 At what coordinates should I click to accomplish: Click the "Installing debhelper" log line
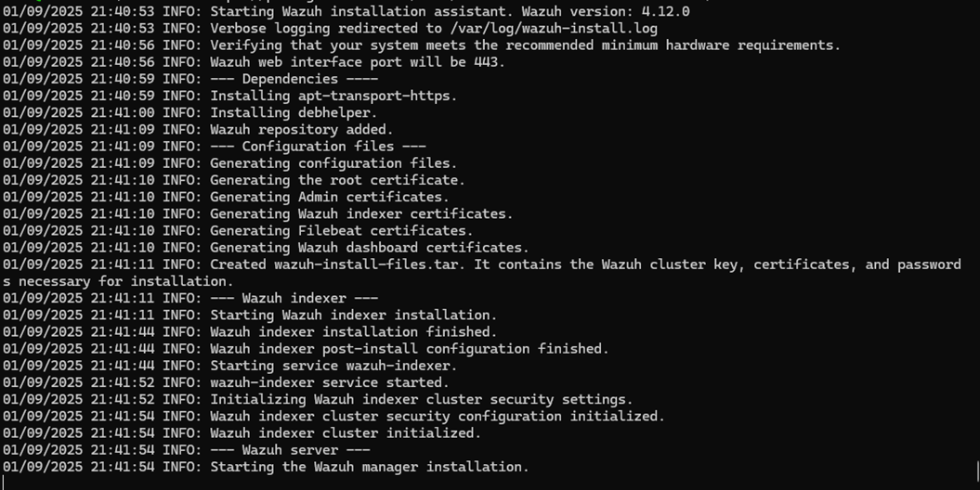tap(294, 112)
